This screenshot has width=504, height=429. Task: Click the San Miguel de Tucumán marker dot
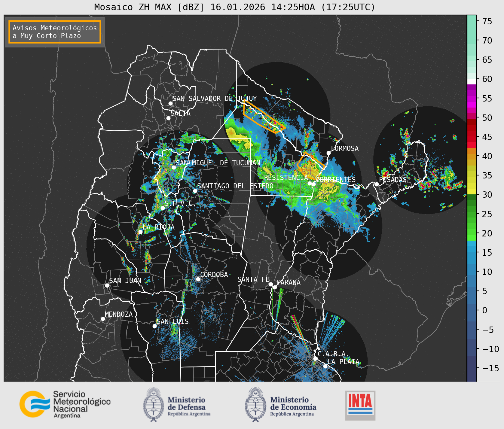[174, 167]
